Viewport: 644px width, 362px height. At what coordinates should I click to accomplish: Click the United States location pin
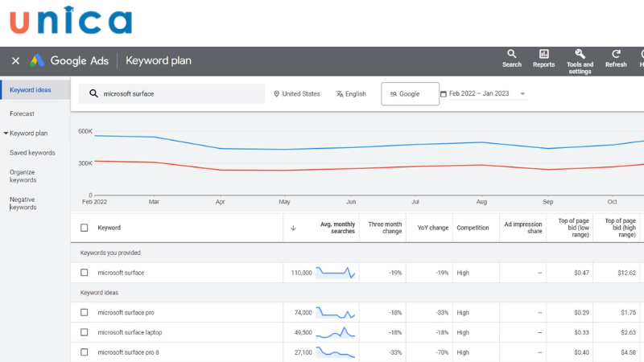276,94
